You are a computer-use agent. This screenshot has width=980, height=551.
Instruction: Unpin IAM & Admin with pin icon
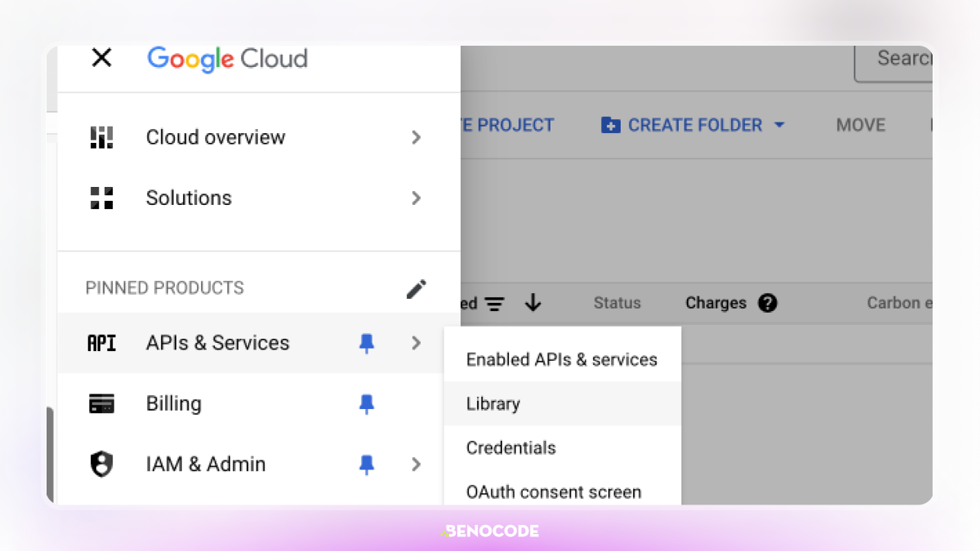coord(367,464)
